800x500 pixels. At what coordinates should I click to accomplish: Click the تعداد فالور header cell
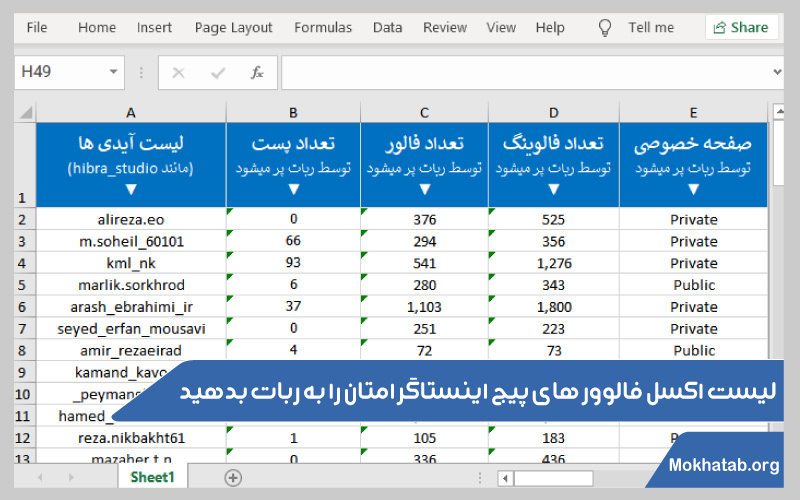click(424, 165)
